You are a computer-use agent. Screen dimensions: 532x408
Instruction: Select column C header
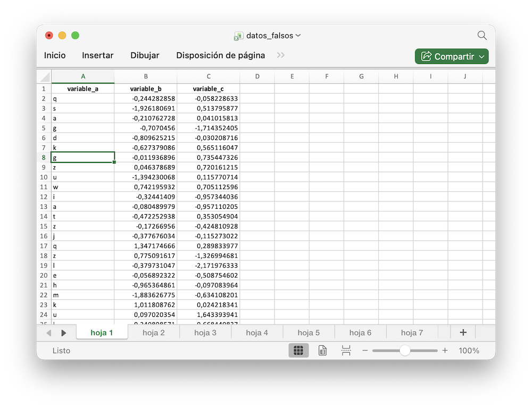click(x=209, y=76)
